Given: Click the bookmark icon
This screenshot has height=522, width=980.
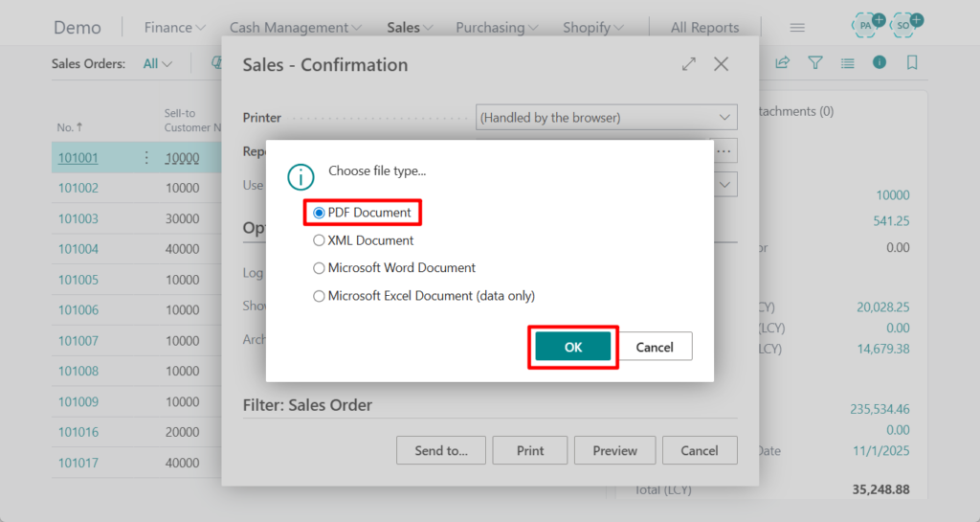Looking at the screenshot, I should (x=912, y=63).
